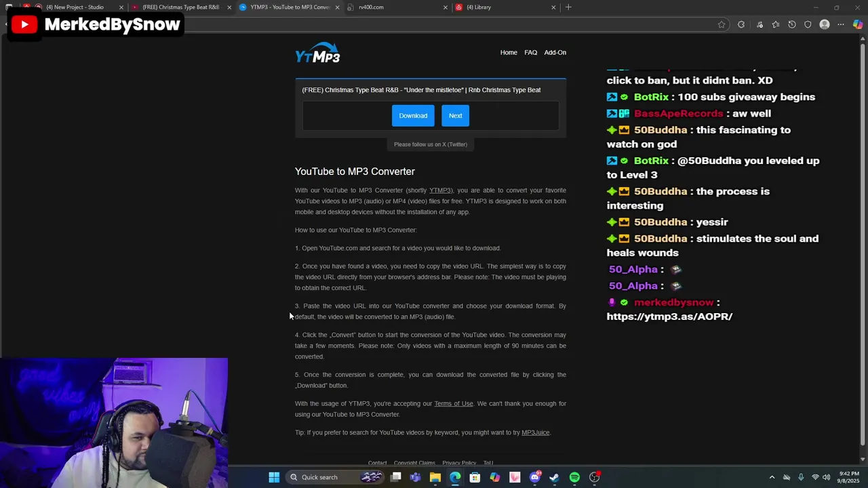
Task: Open the Favorites list icon in toolbar
Action: (776, 24)
